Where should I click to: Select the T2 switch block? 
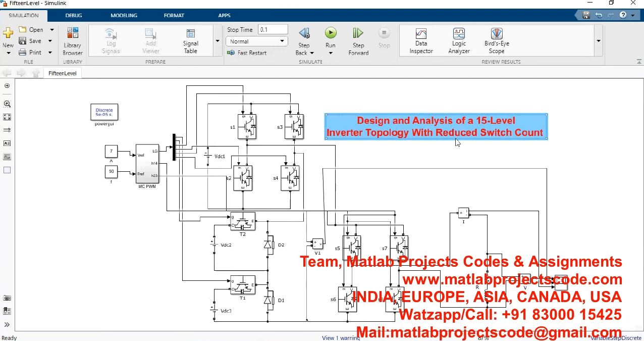[x=243, y=221]
